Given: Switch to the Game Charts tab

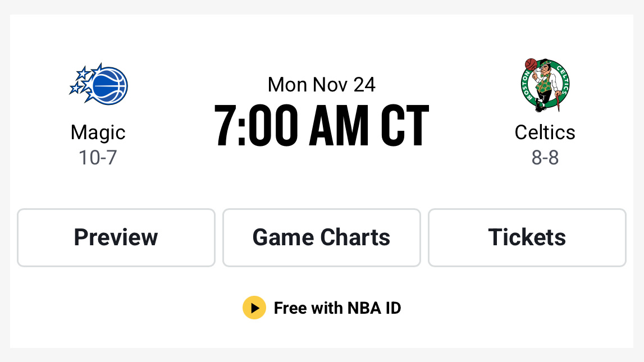Looking at the screenshot, I should 321,237.
